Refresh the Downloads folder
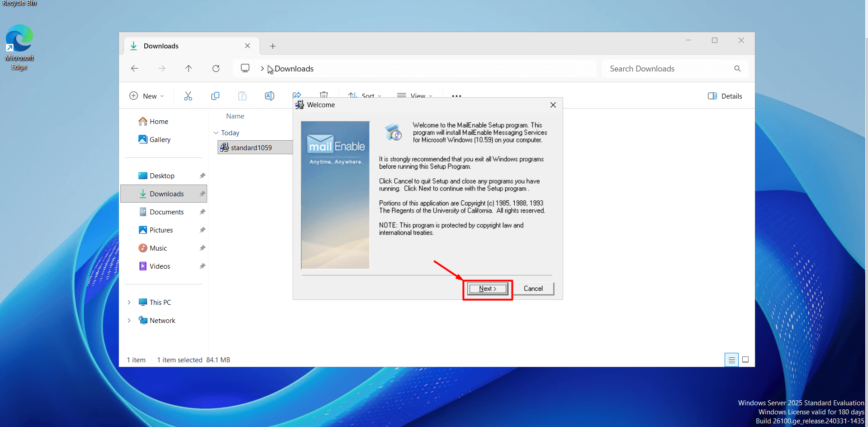 pos(216,68)
